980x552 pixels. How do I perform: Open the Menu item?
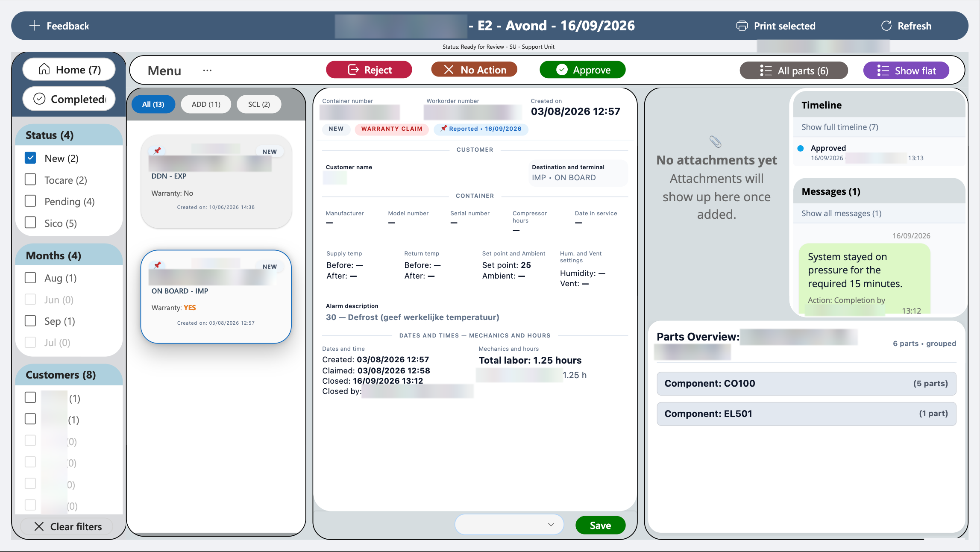tap(164, 70)
